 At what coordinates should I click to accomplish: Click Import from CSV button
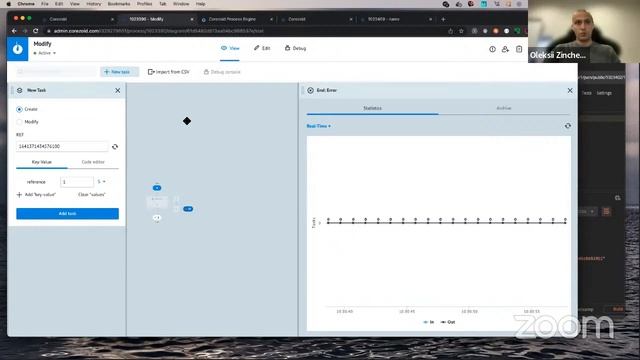click(169, 72)
